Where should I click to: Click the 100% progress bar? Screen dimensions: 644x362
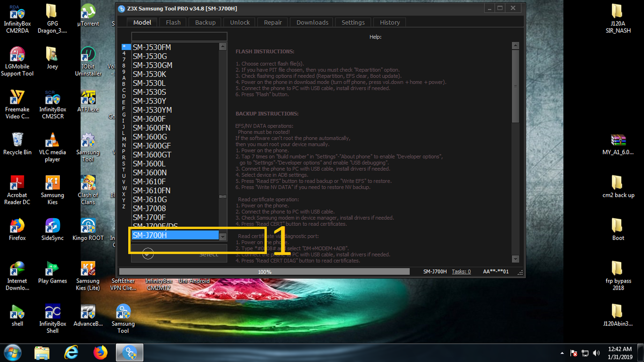click(264, 271)
